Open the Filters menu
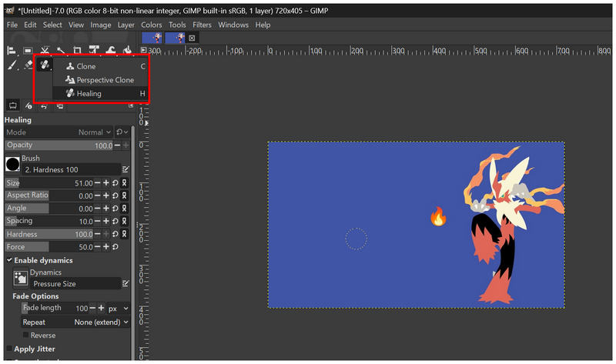The image size is (616, 364). [x=202, y=25]
